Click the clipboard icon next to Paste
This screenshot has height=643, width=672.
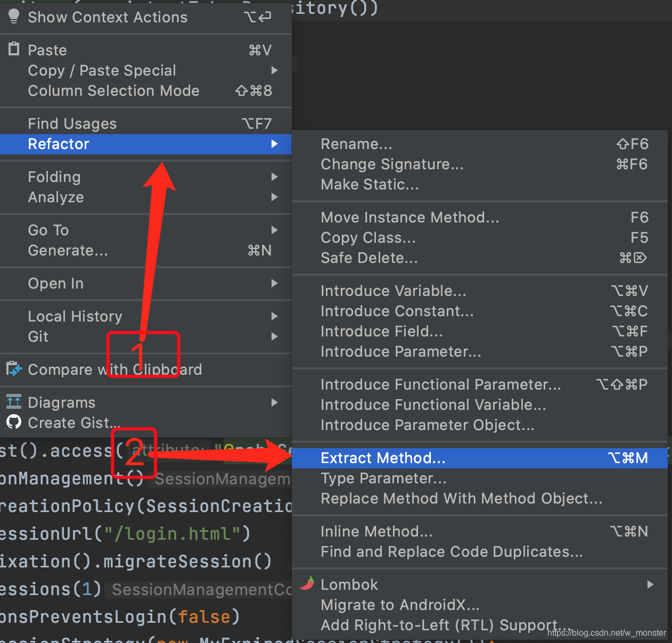(x=14, y=49)
